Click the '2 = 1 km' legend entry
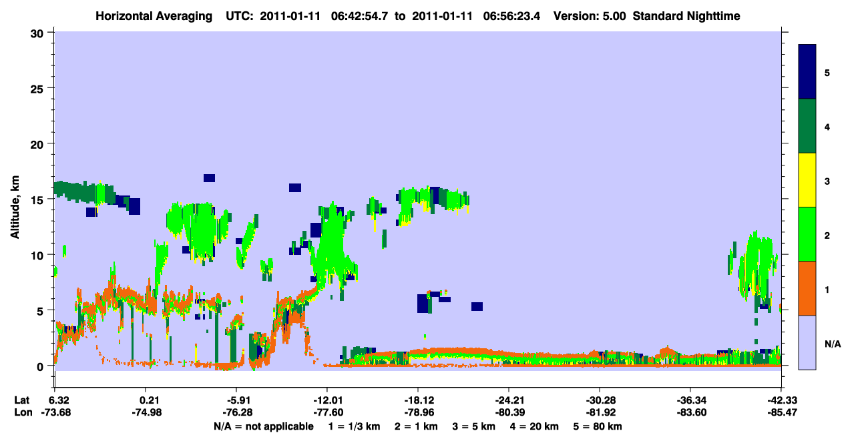Image resolution: width=868 pixels, height=445 pixels. [417, 426]
